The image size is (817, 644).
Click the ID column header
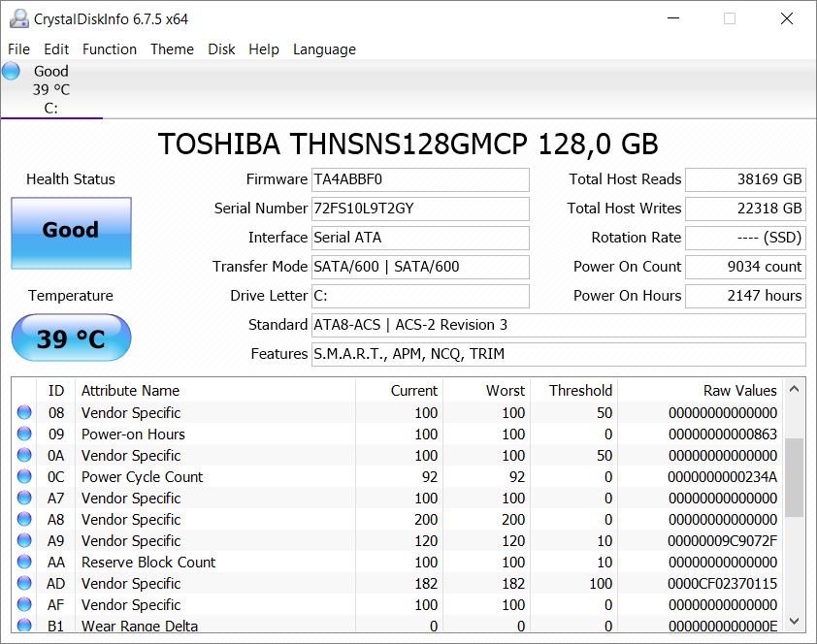click(x=55, y=391)
